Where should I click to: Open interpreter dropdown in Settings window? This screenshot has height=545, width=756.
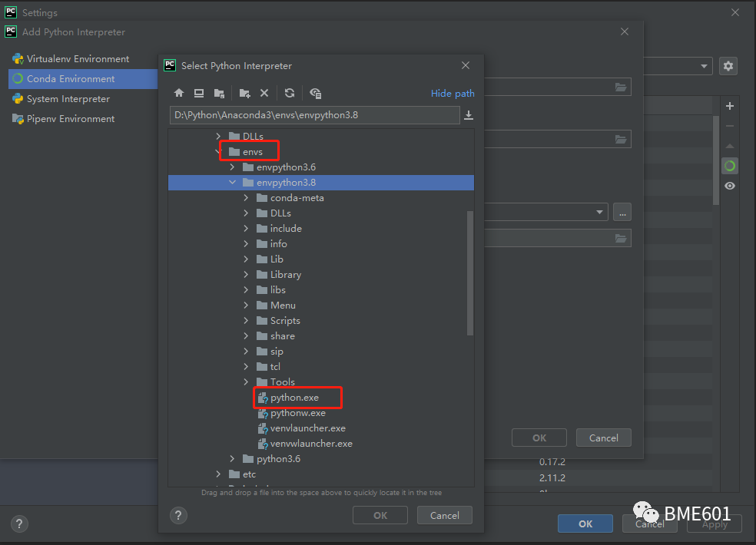click(x=704, y=66)
